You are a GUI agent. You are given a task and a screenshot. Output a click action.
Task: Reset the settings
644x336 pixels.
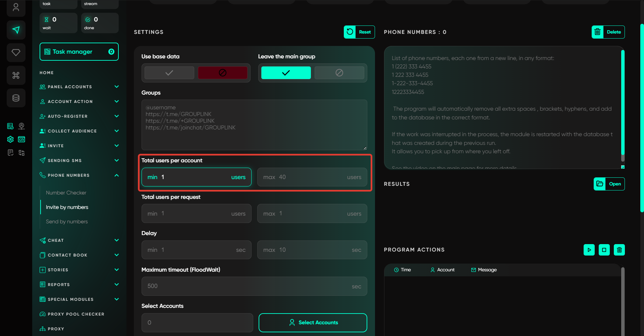(x=359, y=32)
